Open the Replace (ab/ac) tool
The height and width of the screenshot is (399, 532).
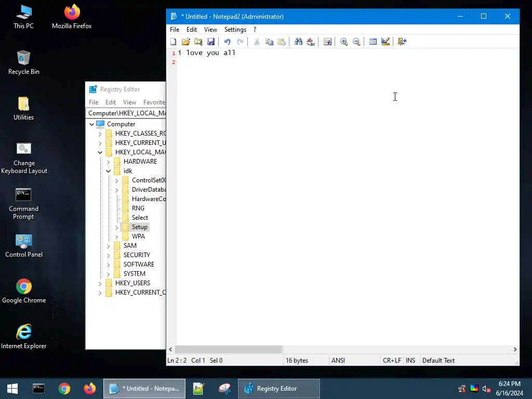pos(311,42)
